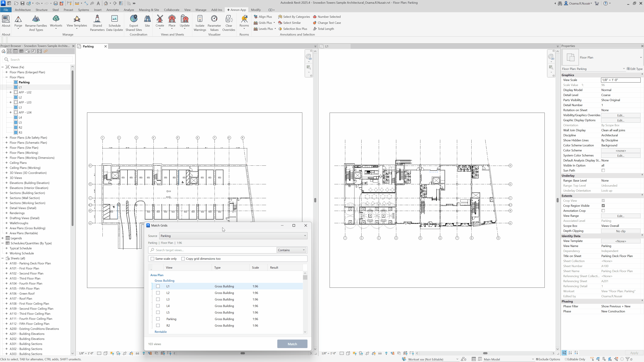Image resolution: width=644 pixels, height=362 pixels.
Task: Enable Copy grid dimensions too checkbox
Action: 183,259
